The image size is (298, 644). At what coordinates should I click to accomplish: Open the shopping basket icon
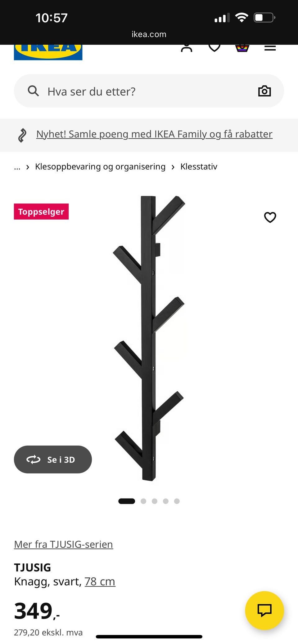[x=242, y=48]
